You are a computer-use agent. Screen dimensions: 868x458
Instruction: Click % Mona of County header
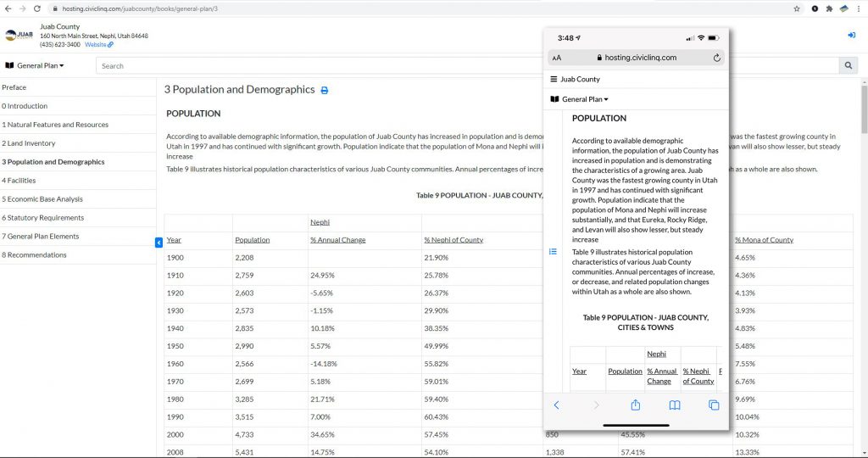click(x=764, y=240)
